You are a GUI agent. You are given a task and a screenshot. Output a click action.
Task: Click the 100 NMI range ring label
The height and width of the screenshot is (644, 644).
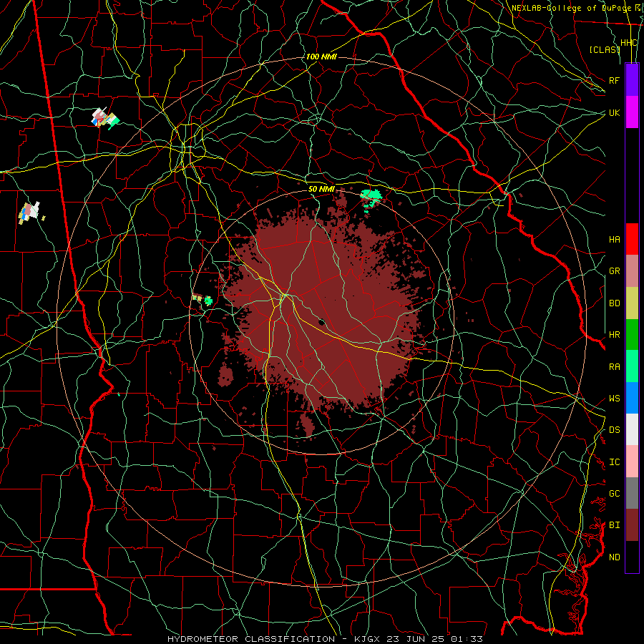pyautogui.click(x=321, y=57)
